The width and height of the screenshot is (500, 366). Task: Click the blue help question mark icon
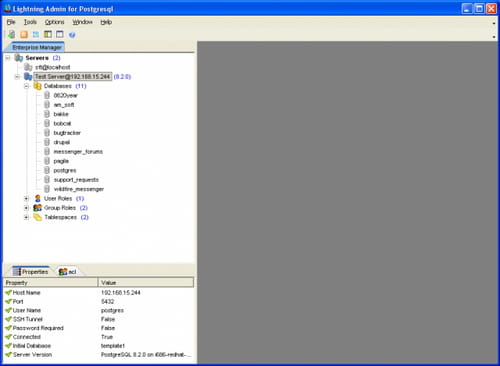tap(72, 35)
